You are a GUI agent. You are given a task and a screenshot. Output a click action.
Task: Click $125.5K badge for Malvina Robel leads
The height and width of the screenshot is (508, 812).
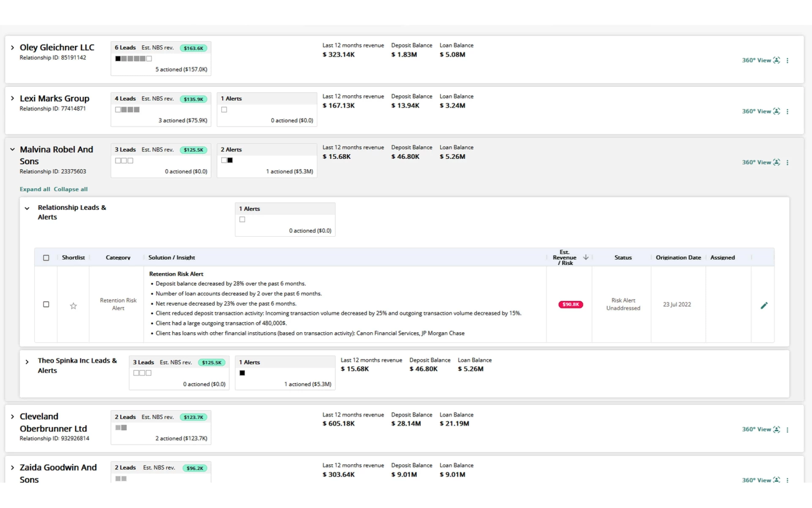tap(193, 150)
